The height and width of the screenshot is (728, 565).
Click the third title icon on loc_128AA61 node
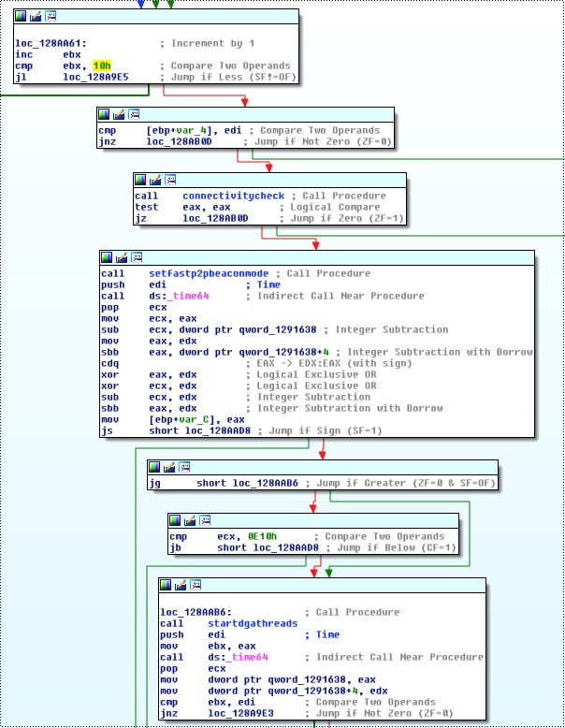tap(51, 16)
